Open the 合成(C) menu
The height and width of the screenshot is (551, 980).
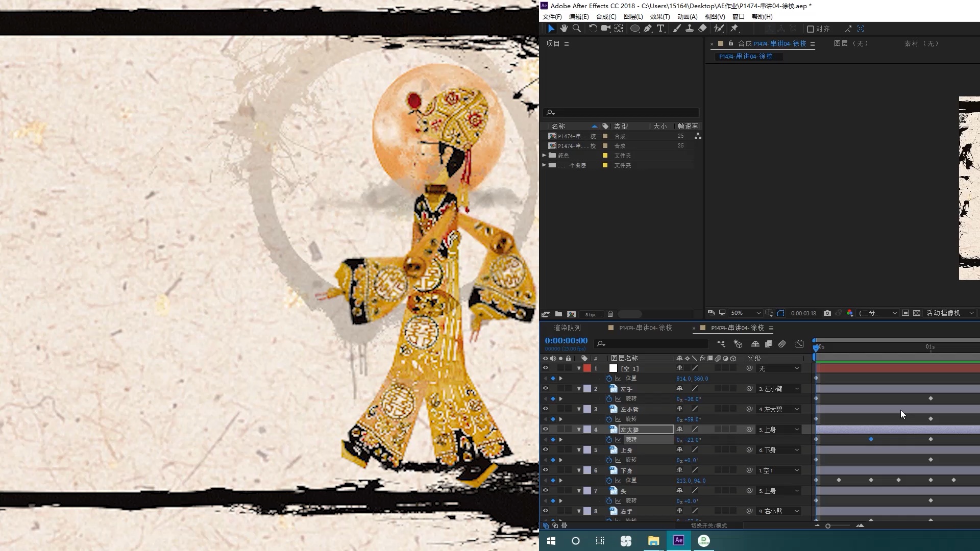606,17
